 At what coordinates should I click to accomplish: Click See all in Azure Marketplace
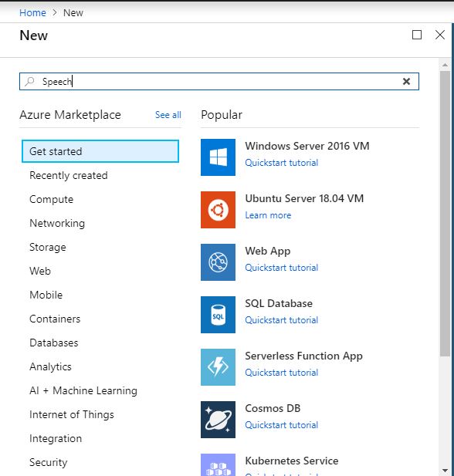pyautogui.click(x=168, y=115)
